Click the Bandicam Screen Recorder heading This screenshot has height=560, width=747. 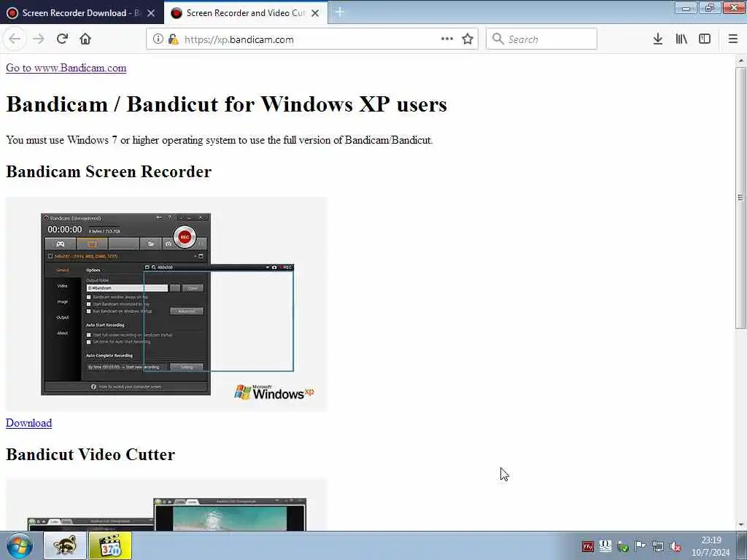109,171
